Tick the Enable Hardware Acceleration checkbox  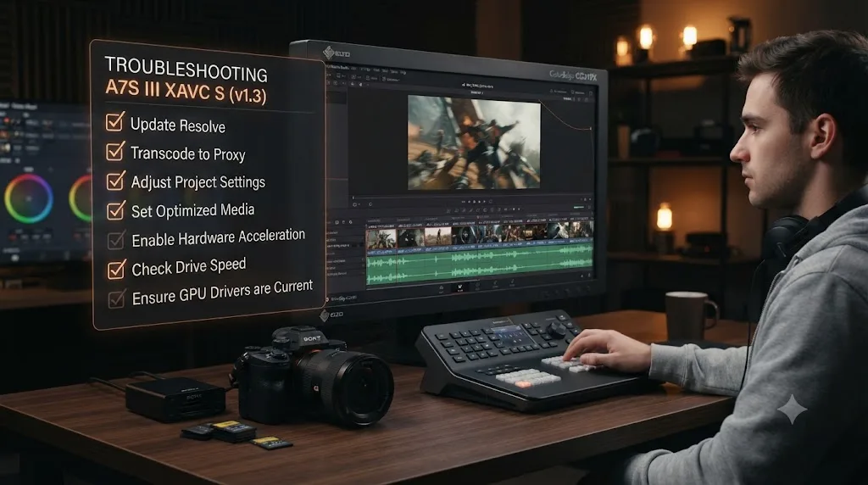pos(116,240)
